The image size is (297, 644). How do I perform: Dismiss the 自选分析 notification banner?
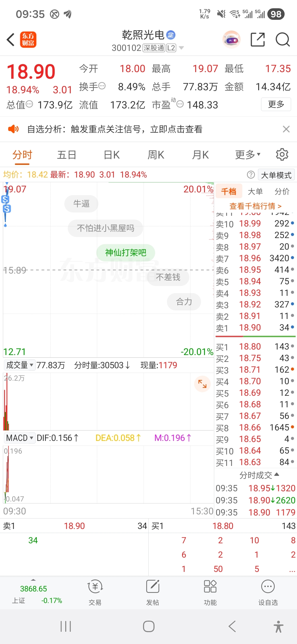point(286,129)
